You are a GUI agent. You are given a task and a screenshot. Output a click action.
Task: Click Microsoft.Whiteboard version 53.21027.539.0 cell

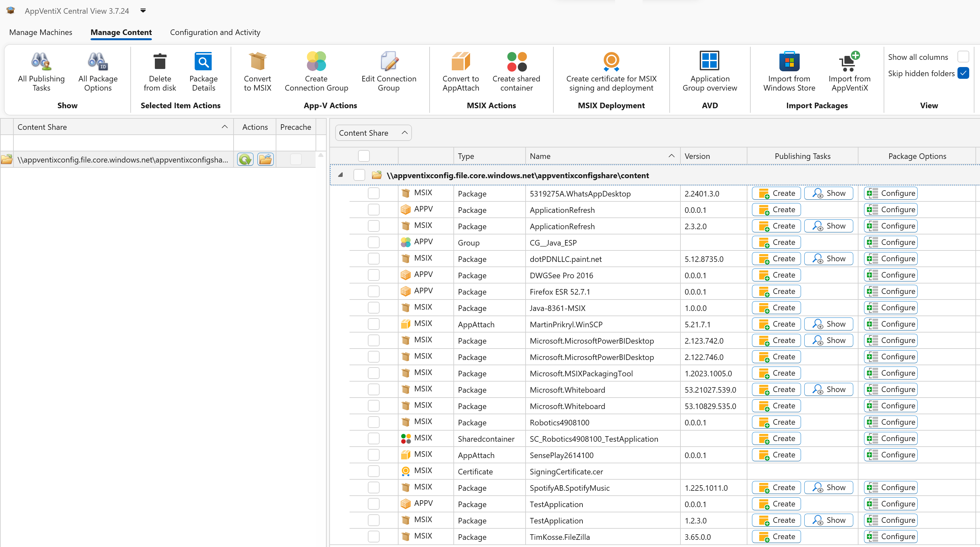pos(713,390)
